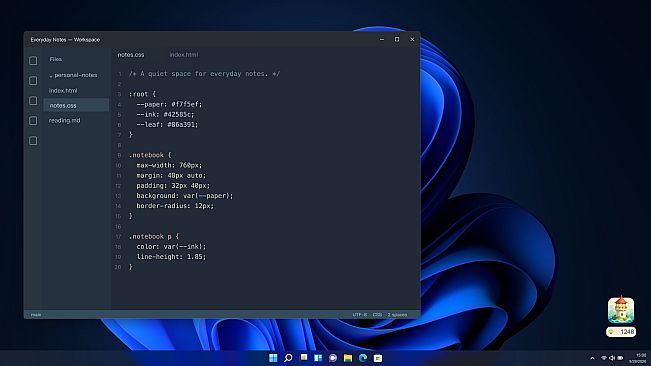The image size is (651, 366).
Task: Open the Widgets panel icon
Action: click(318, 358)
